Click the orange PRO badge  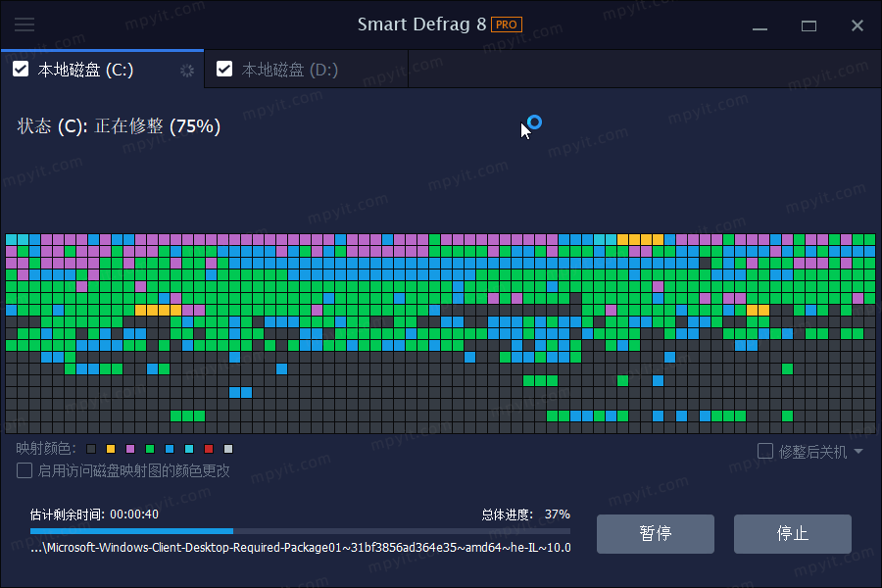coord(507,24)
